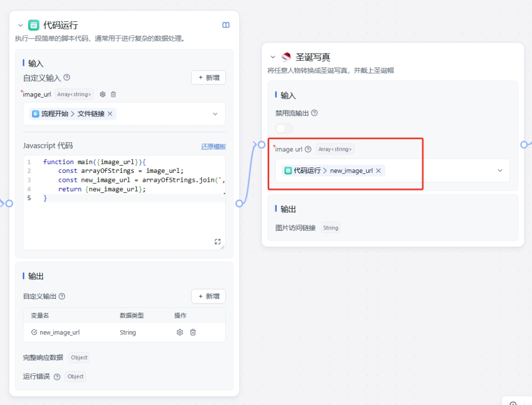
Task: Click the green 代码运行 node icon
Action: (x=33, y=25)
